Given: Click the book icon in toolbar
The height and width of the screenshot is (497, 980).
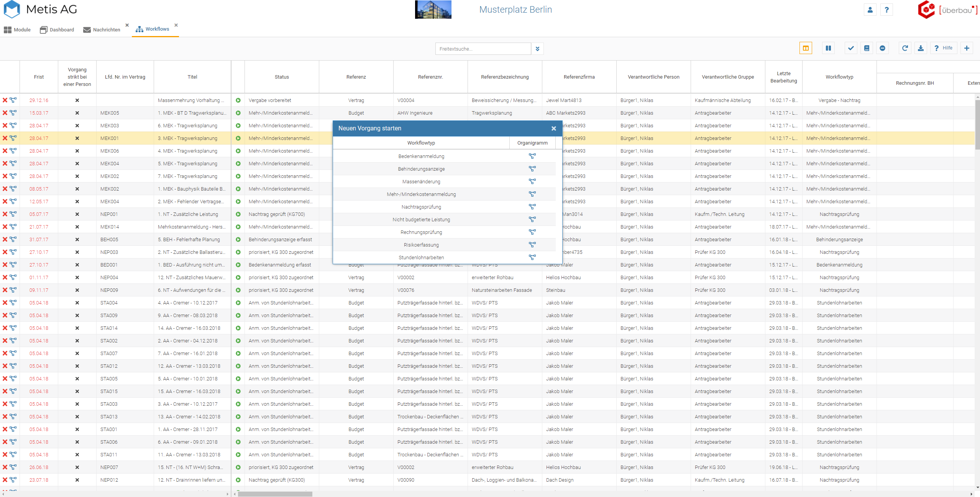Looking at the screenshot, I should [867, 48].
